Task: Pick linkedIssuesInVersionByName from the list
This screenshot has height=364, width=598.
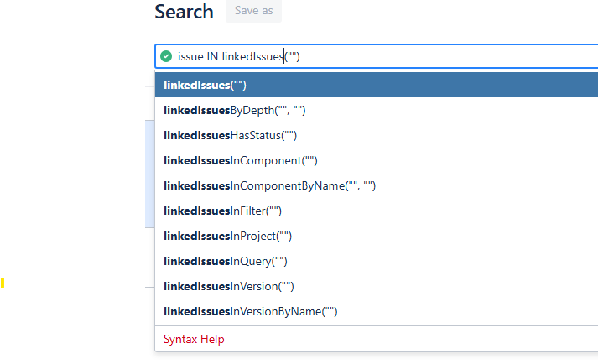Action: tap(250, 311)
